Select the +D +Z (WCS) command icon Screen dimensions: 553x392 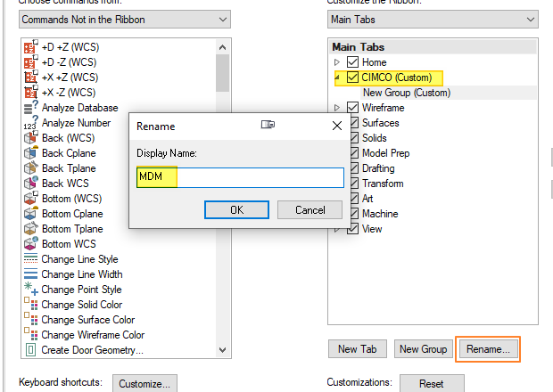(x=30, y=47)
